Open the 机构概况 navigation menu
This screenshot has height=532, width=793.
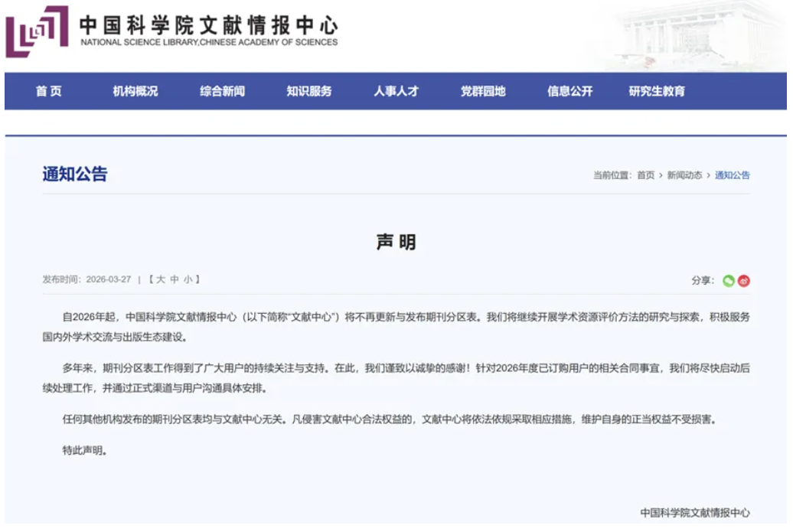135,91
